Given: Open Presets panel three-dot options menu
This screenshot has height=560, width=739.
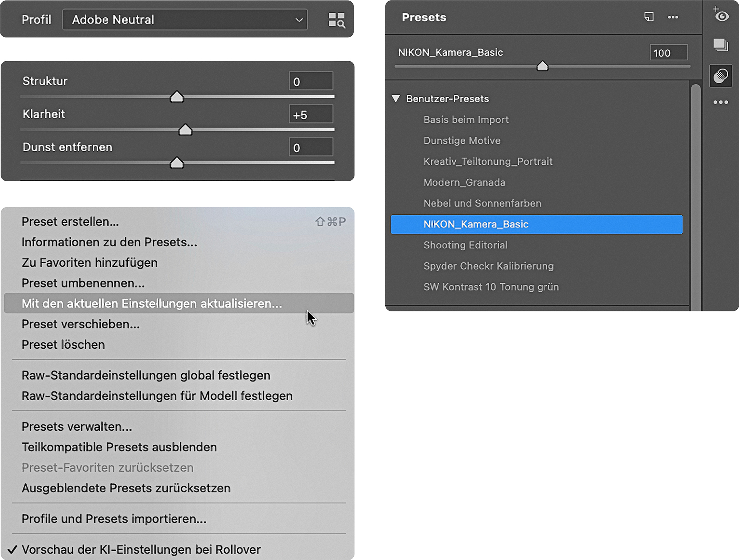Looking at the screenshot, I should pyautogui.click(x=673, y=17).
